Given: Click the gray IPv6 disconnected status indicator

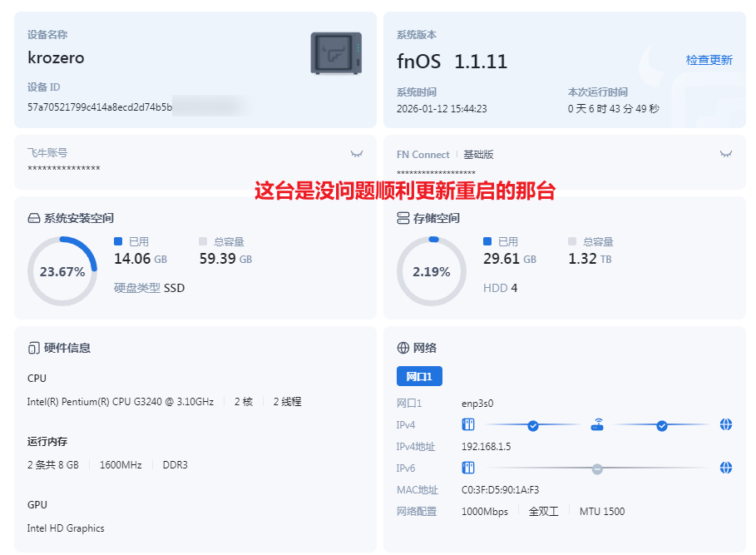Looking at the screenshot, I should coord(597,468).
